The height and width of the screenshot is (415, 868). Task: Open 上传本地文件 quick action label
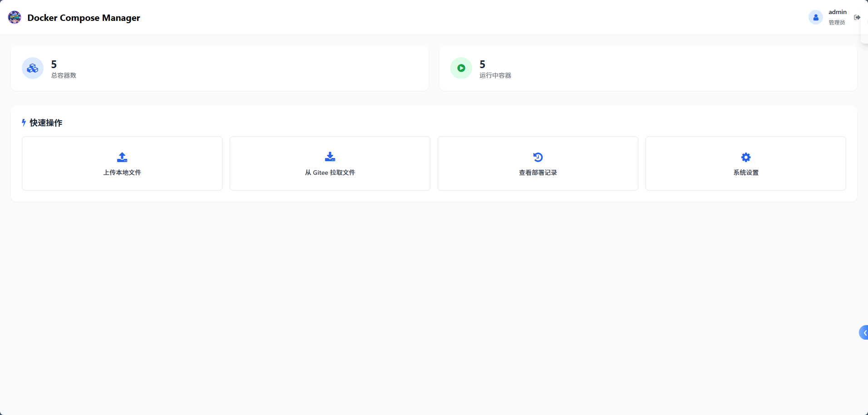(x=122, y=173)
